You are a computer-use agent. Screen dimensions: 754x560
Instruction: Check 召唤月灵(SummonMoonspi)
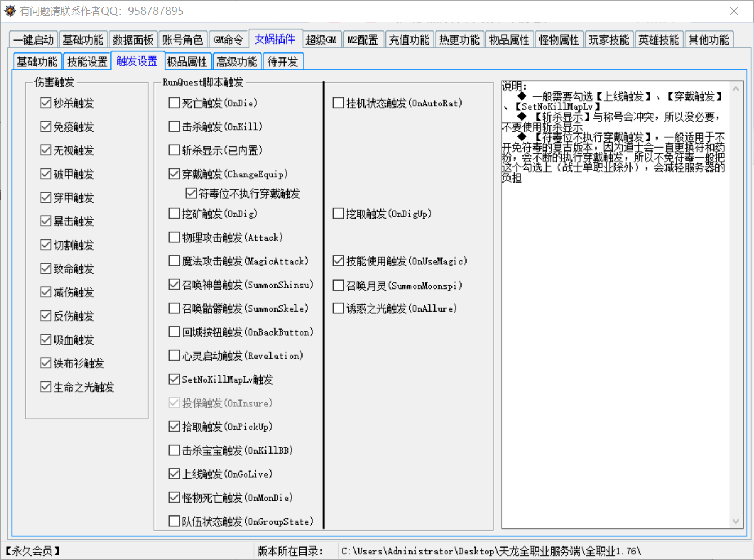click(398, 286)
